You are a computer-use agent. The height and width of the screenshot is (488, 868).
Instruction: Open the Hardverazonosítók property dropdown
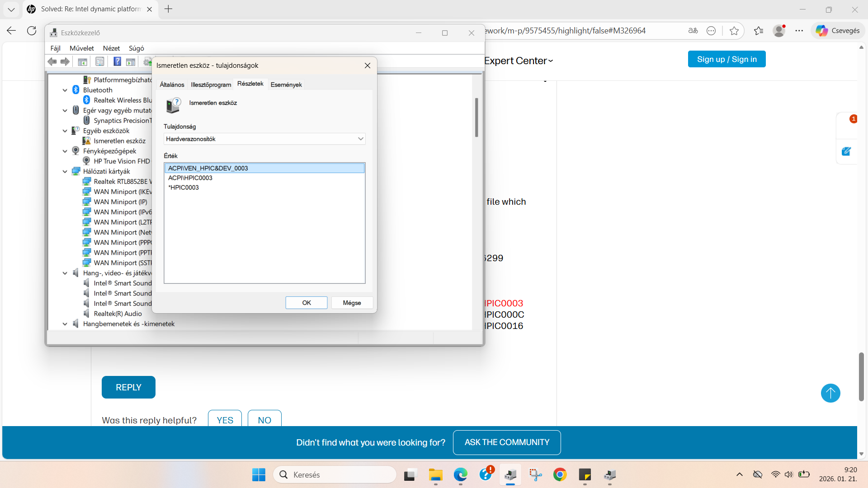264,139
